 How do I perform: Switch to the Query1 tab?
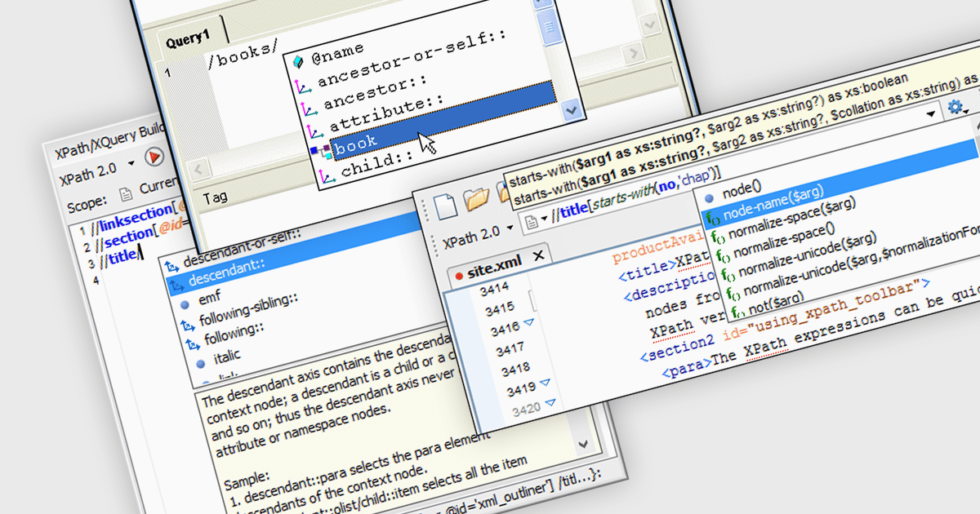189,41
